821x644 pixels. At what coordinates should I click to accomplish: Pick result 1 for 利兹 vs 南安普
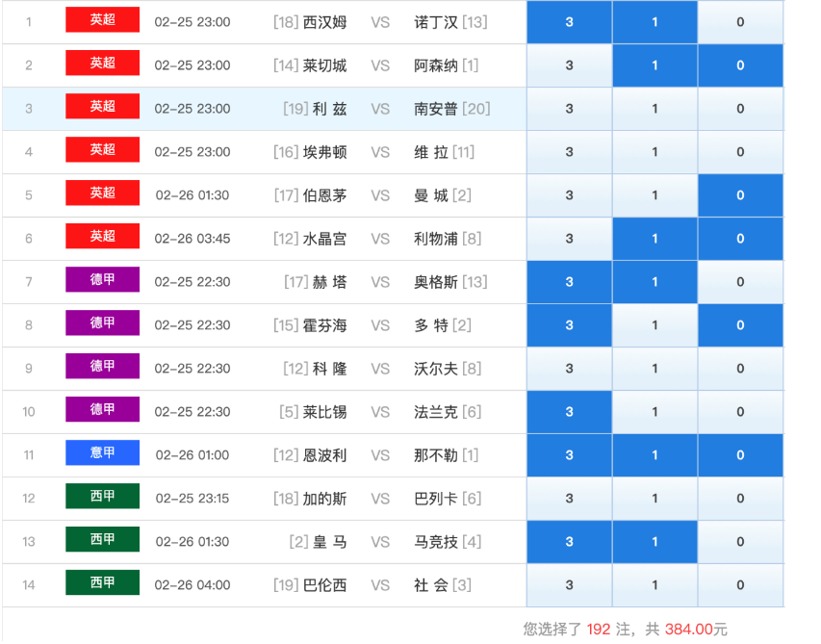point(654,109)
